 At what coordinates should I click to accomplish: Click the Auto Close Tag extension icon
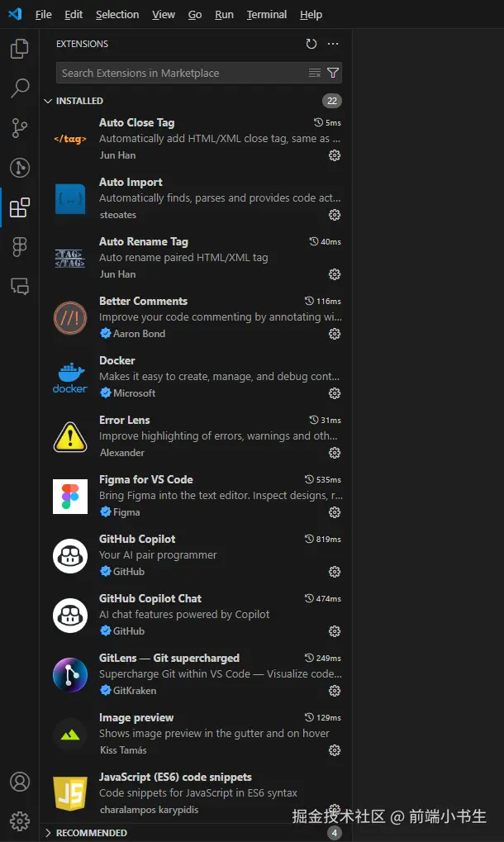click(69, 139)
